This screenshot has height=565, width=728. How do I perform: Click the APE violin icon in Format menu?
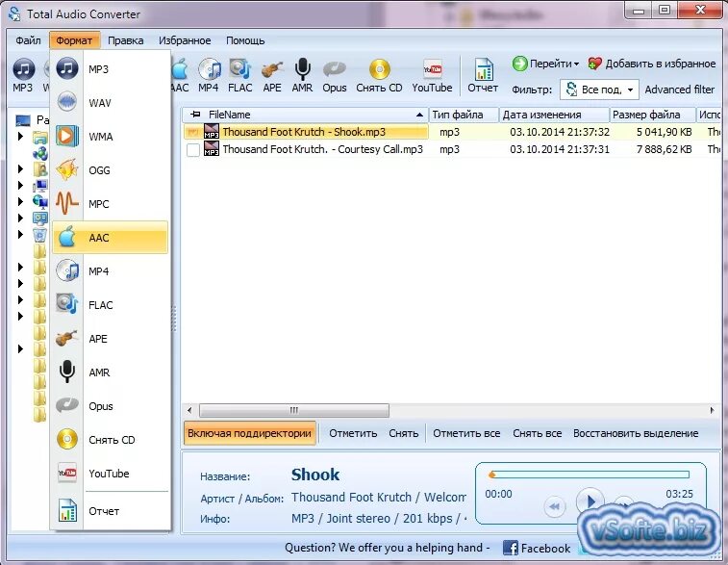click(67, 339)
